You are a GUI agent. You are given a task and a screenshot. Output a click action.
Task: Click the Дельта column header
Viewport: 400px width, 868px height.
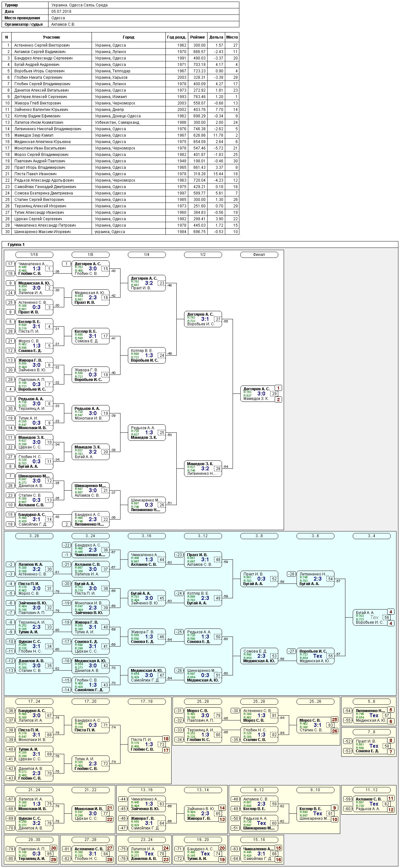(216, 37)
